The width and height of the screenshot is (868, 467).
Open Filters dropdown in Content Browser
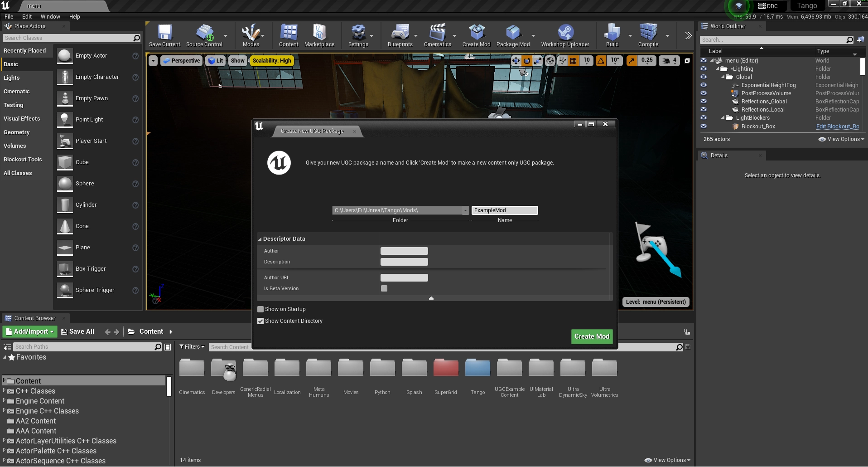[192, 347]
